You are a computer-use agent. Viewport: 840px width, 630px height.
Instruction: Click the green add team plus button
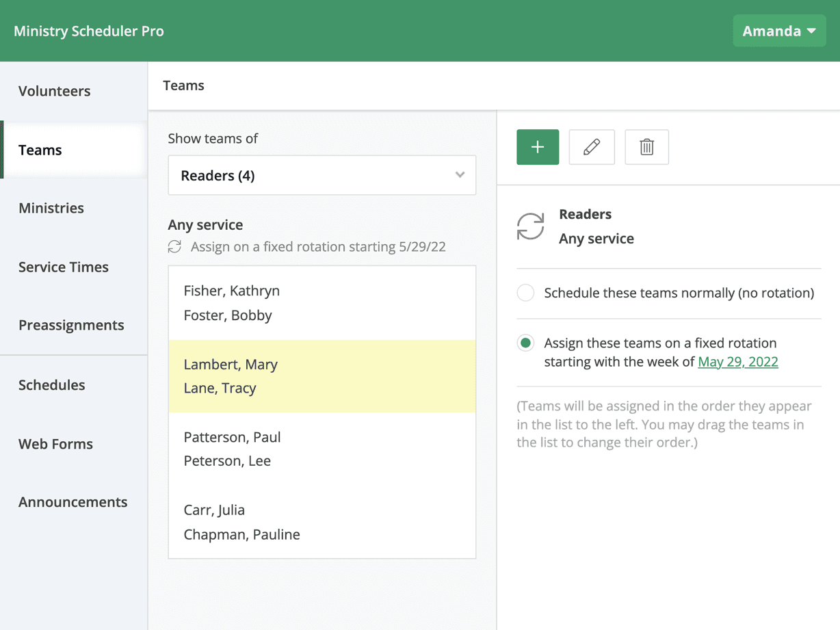[x=538, y=147]
